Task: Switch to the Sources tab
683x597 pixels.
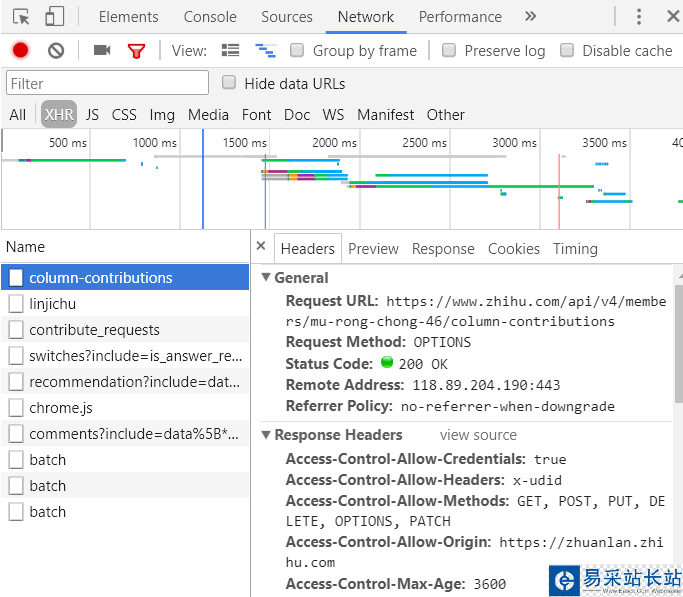Action: [x=287, y=17]
